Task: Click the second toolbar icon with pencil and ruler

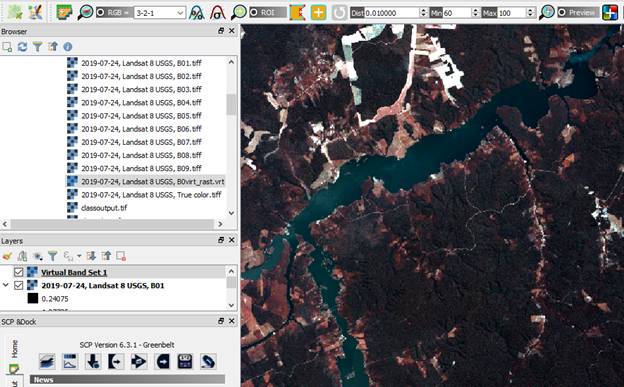Action: point(35,12)
